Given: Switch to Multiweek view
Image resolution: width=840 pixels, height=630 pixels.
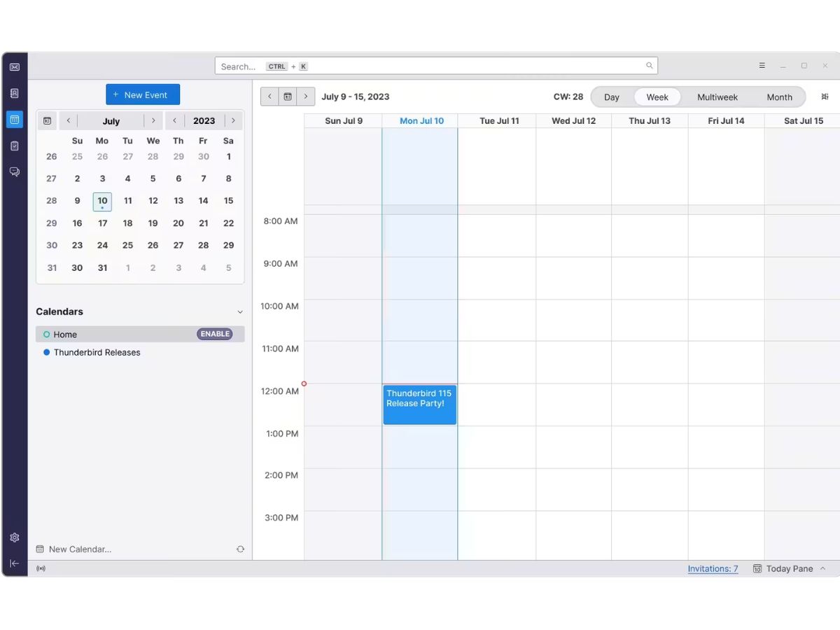Looking at the screenshot, I should (717, 97).
